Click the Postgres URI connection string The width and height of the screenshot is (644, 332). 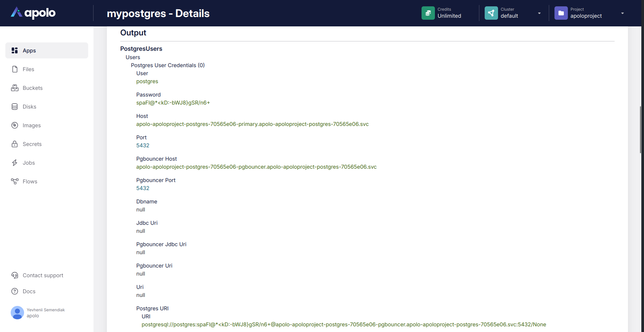coord(344,324)
